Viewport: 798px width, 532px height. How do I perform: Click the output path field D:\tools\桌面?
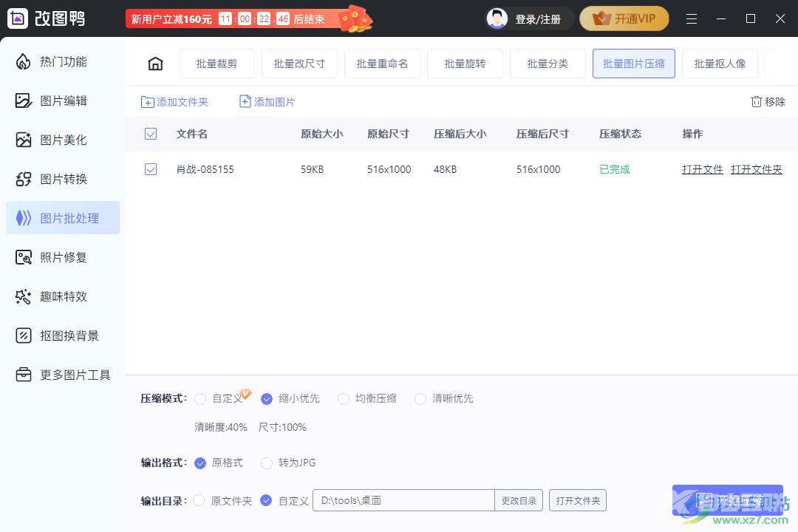point(403,500)
